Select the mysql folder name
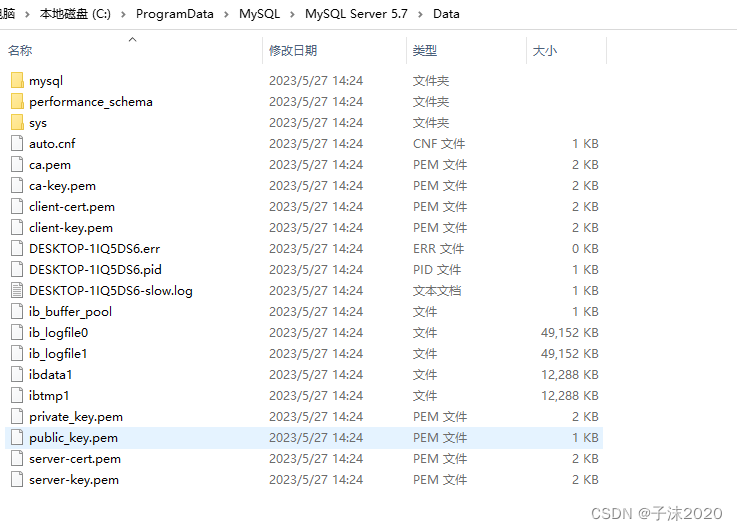The height and width of the screenshot is (530, 737). (46, 81)
